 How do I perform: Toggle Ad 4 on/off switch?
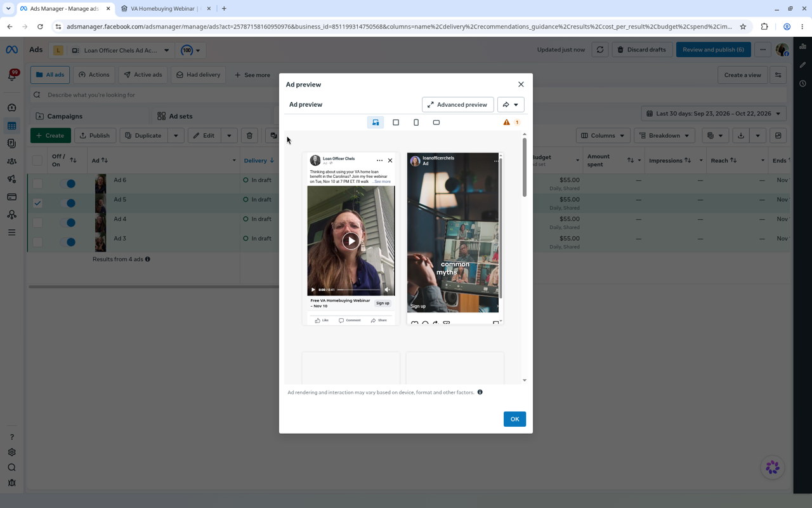tap(67, 222)
